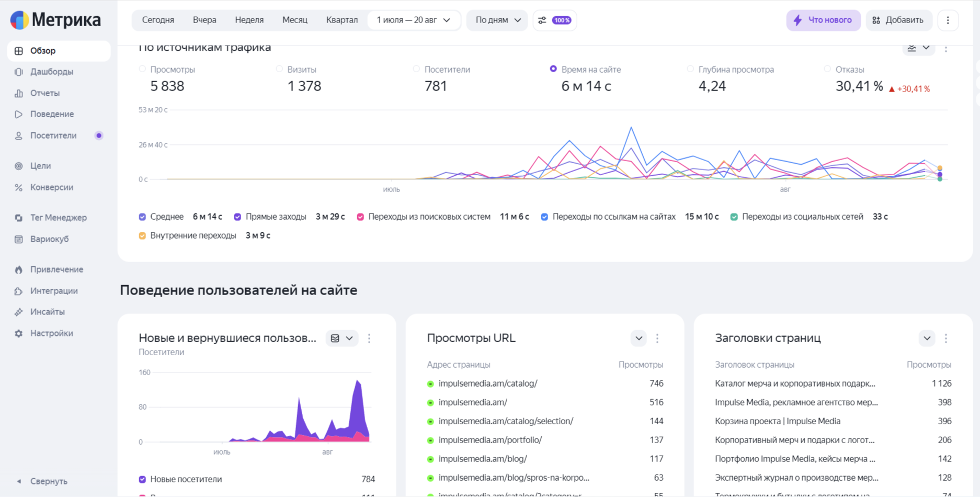Image resolution: width=980 pixels, height=497 pixels.
Task: Click the Интеграции puzzle icon
Action: pyautogui.click(x=19, y=291)
